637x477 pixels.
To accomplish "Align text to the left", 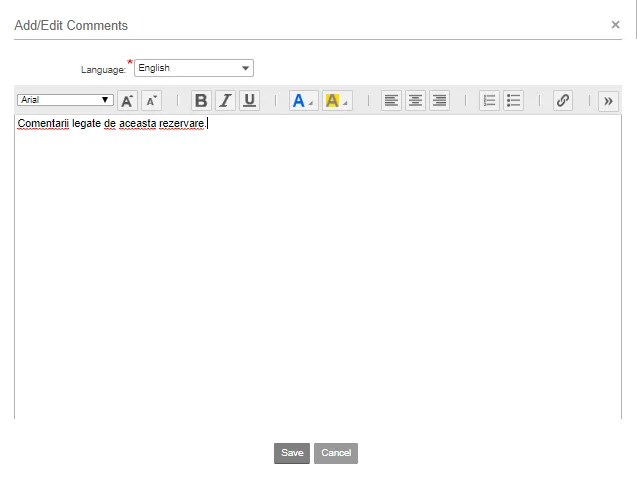I will pos(391,100).
